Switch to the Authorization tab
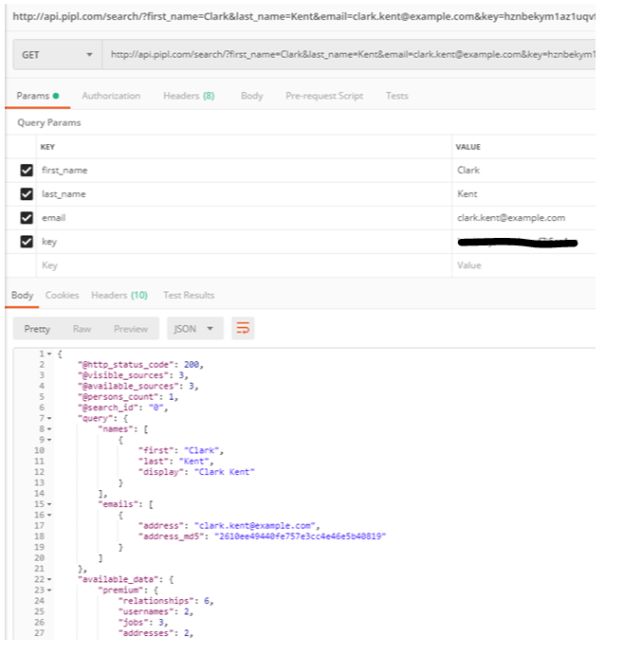 point(111,96)
